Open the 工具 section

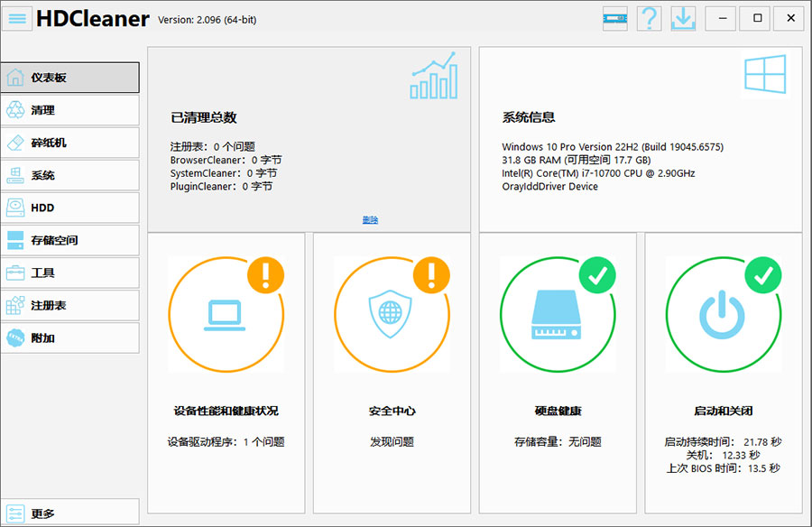coord(69,273)
